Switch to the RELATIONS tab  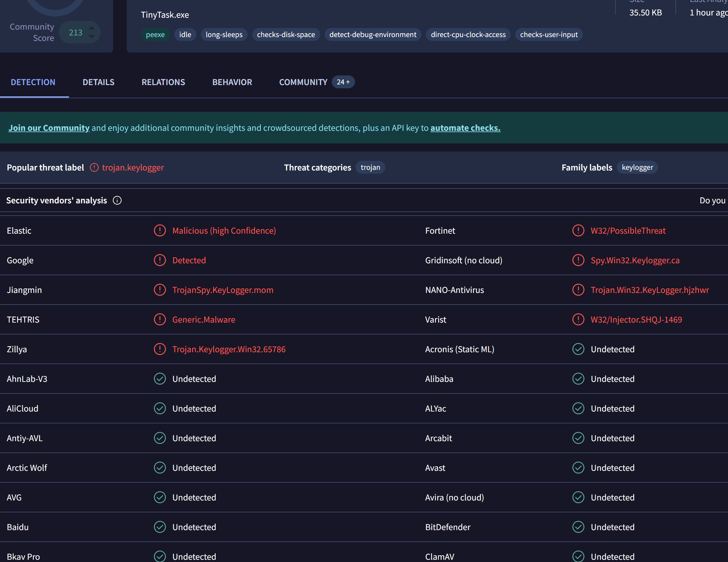[x=163, y=82]
